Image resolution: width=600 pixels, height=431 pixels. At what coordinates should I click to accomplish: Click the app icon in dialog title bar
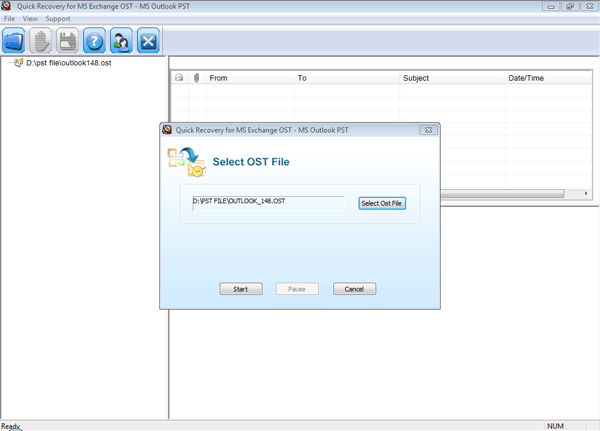coord(167,130)
